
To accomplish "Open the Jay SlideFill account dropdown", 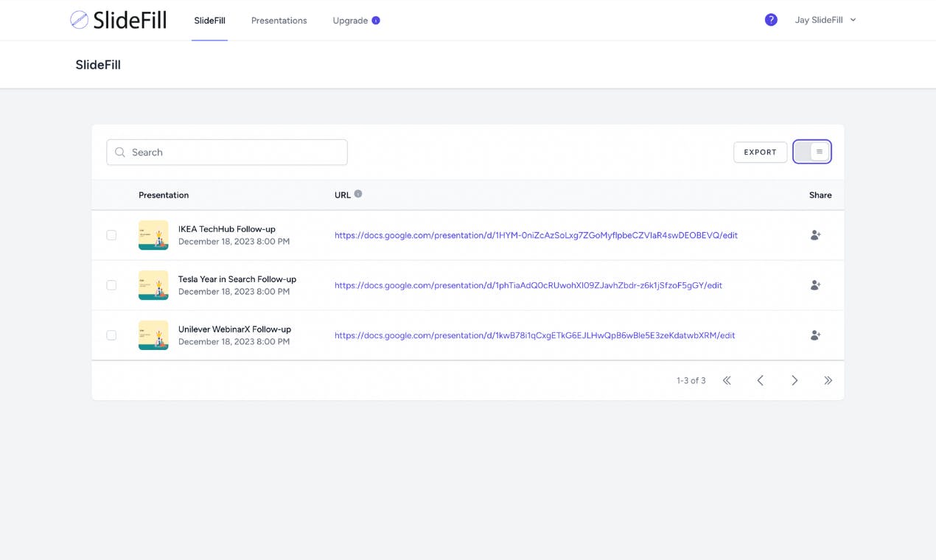I will click(825, 20).
